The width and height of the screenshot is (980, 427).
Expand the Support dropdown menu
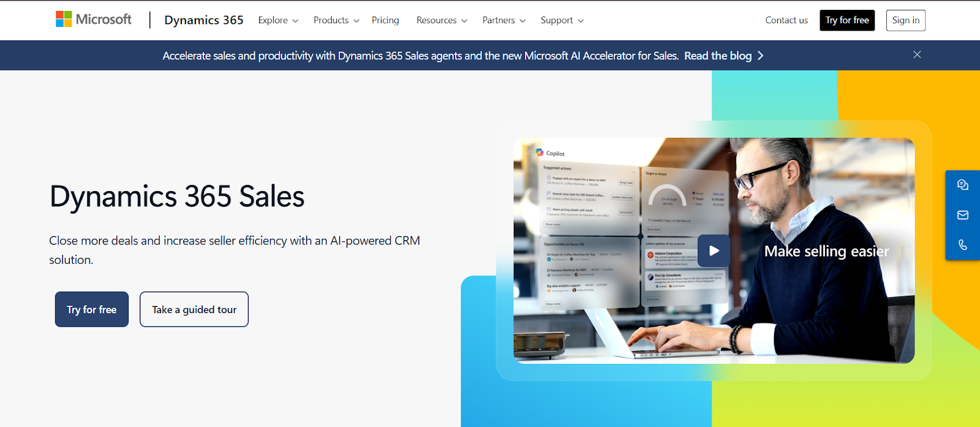tap(562, 20)
